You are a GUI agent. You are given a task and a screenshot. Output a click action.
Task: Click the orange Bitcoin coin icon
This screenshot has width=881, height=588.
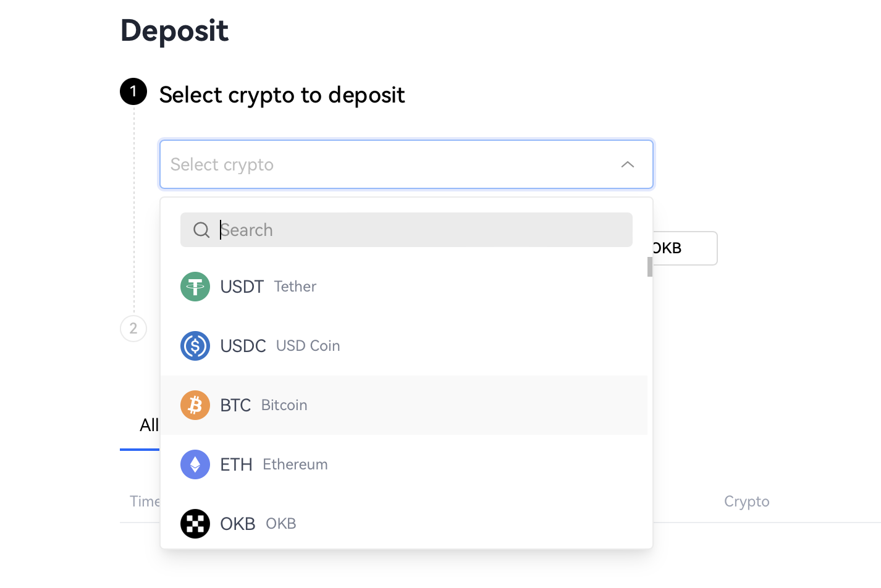click(x=195, y=405)
